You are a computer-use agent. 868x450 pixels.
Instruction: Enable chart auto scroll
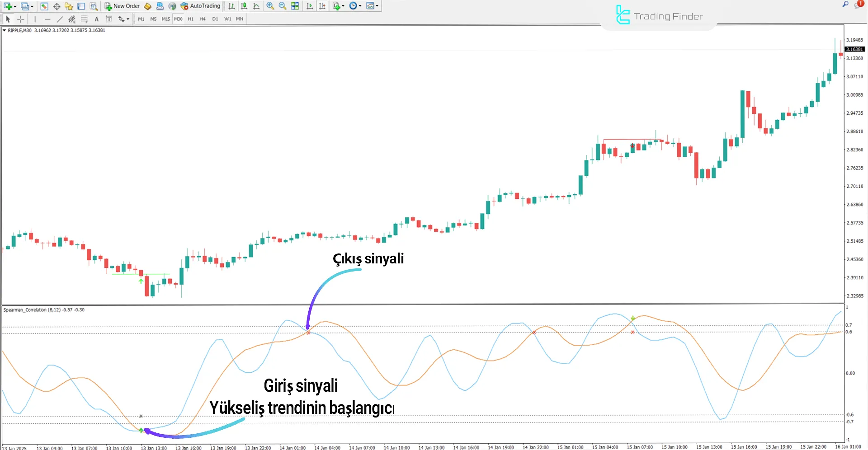tap(310, 6)
